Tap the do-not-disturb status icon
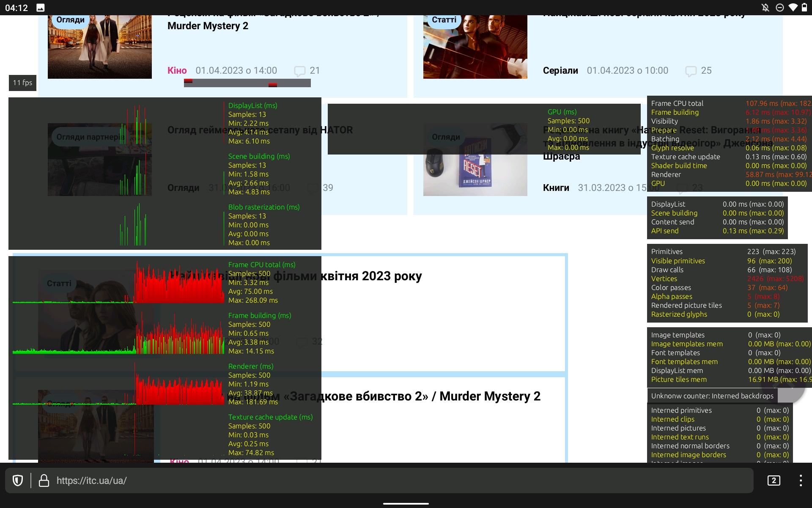This screenshot has width=812, height=508. pos(779,8)
